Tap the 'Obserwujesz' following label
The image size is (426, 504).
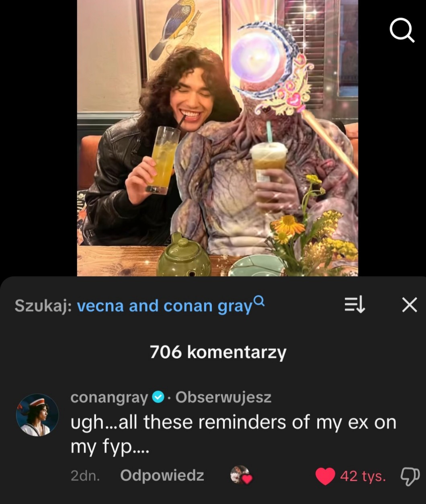pyautogui.click(x=223, y=397)
